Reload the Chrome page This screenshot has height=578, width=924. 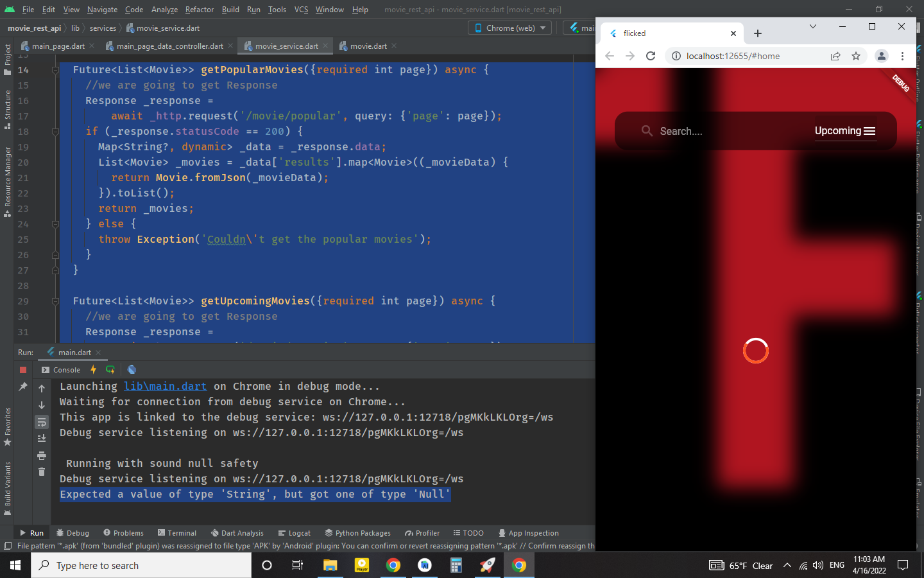click(651, 56)
